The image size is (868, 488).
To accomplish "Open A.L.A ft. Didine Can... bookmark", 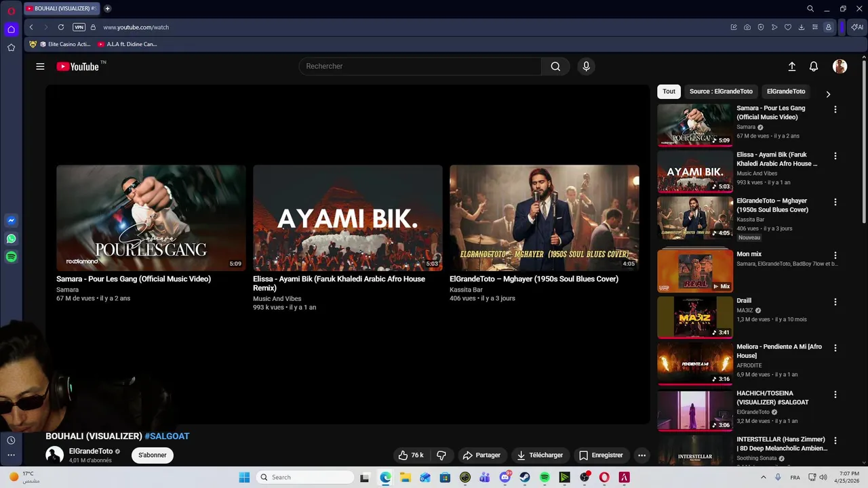I will point(127,44).
